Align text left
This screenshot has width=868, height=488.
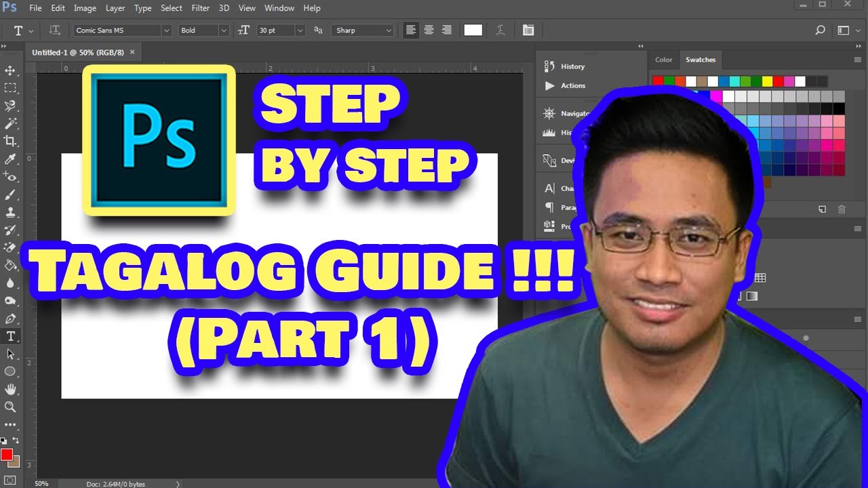(x=411, y=30)
